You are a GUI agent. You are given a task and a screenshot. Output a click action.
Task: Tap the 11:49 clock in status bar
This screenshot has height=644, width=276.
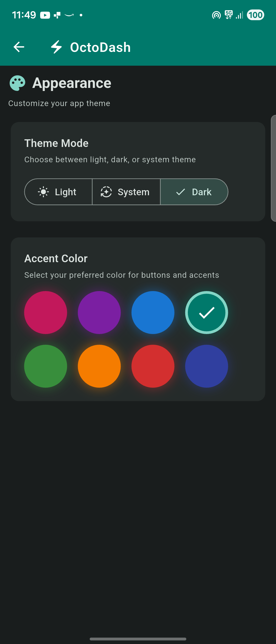point(24,15)
